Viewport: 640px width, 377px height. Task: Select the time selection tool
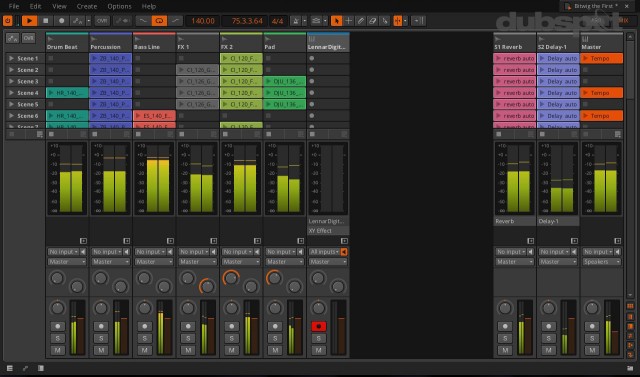click(x=349, y=20)
